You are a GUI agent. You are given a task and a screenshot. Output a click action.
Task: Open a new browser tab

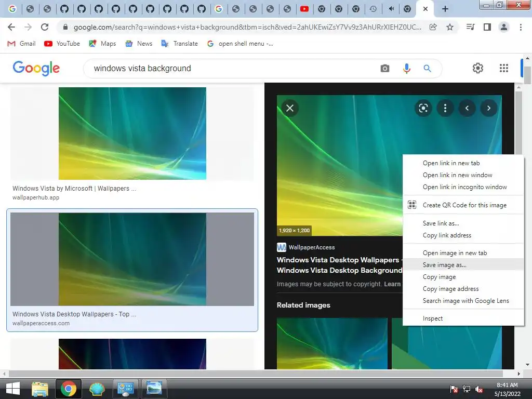[445, 9]
